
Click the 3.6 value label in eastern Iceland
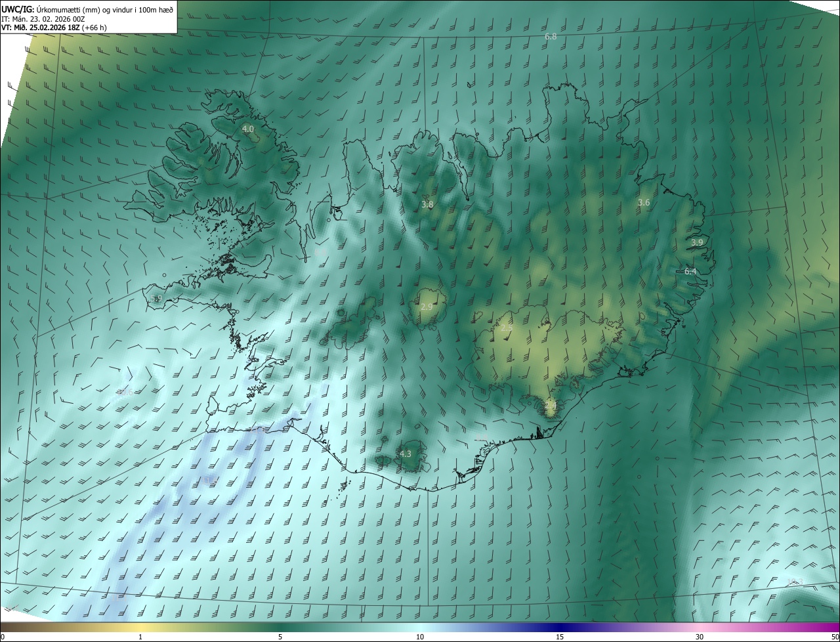coord(644,203)
